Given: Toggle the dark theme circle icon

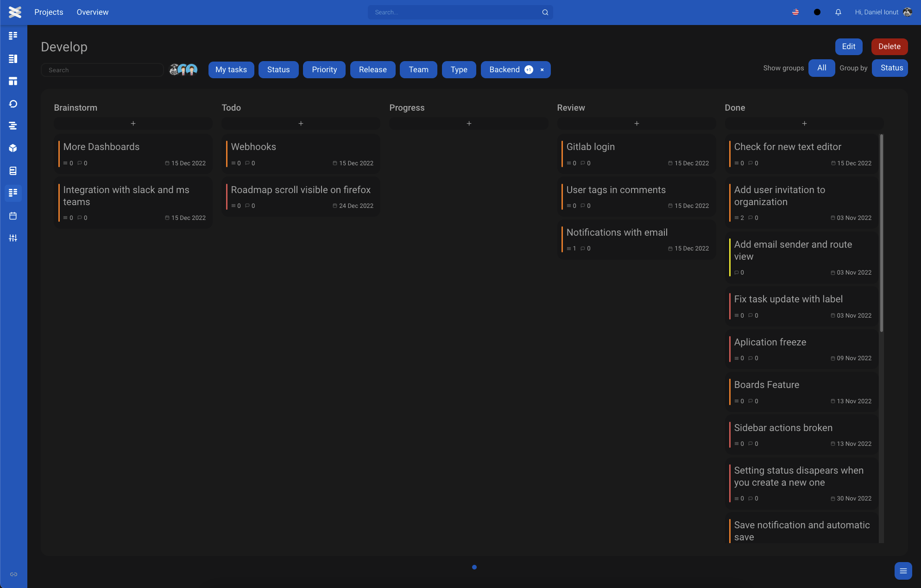Looking at the screenshot, I should (817, 13).
